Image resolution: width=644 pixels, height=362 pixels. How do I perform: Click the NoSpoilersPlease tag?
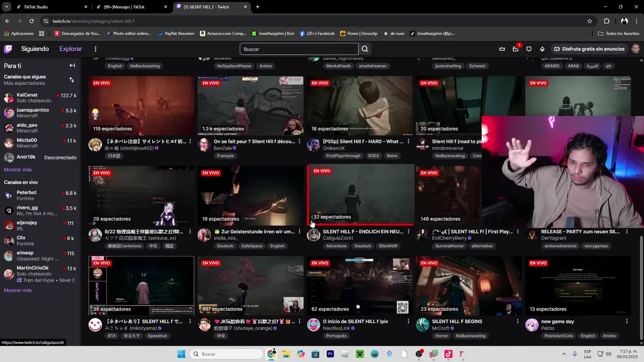click(234, 66)
